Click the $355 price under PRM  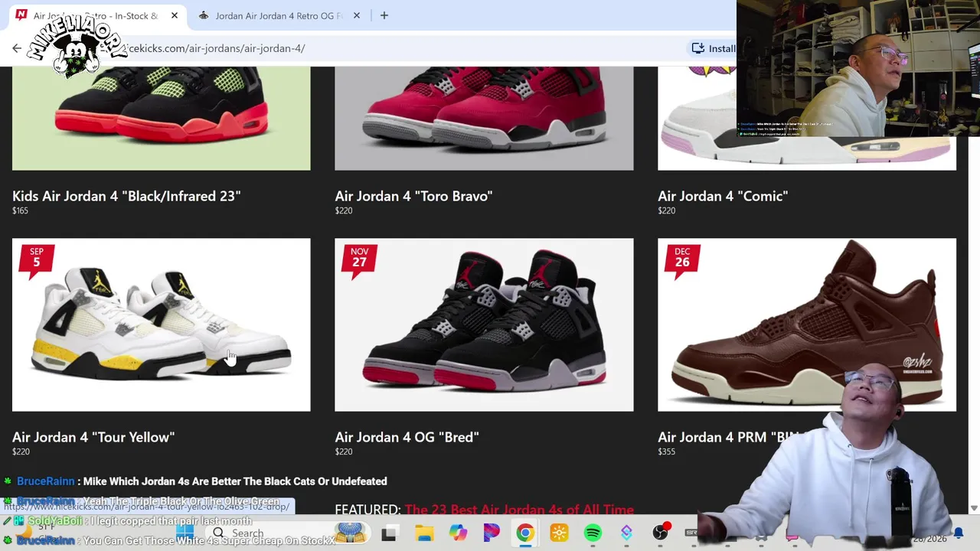pyautogui.click(x=666, y=452)
